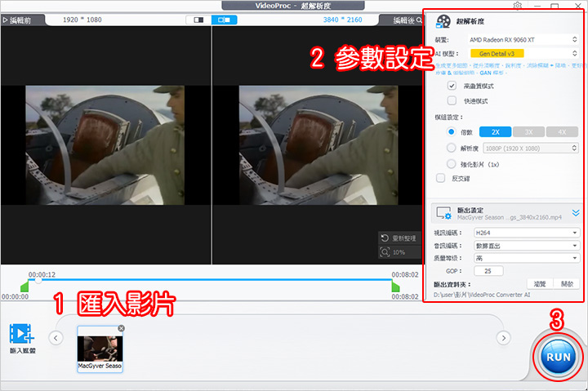Open the 1080P (1920 X 1080) resolution dropdown
Image resolution: width=588 pixels, height=391 pixels.
click(531, 148)
